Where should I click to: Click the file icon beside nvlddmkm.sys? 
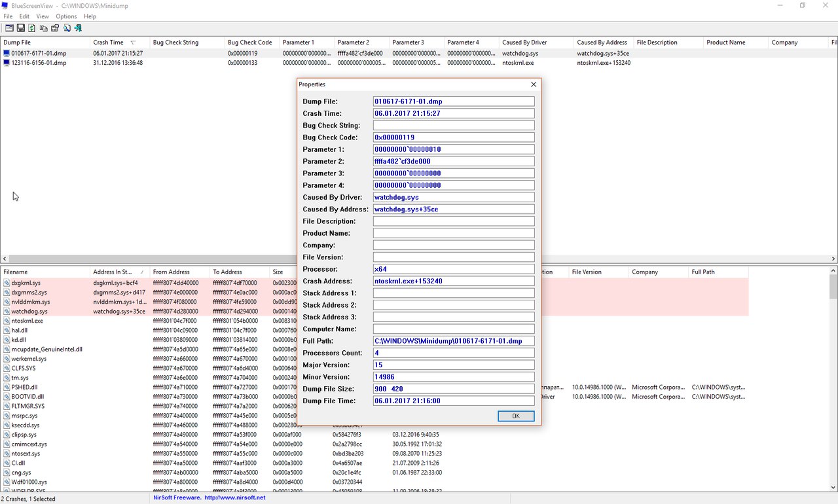[7, 302]
